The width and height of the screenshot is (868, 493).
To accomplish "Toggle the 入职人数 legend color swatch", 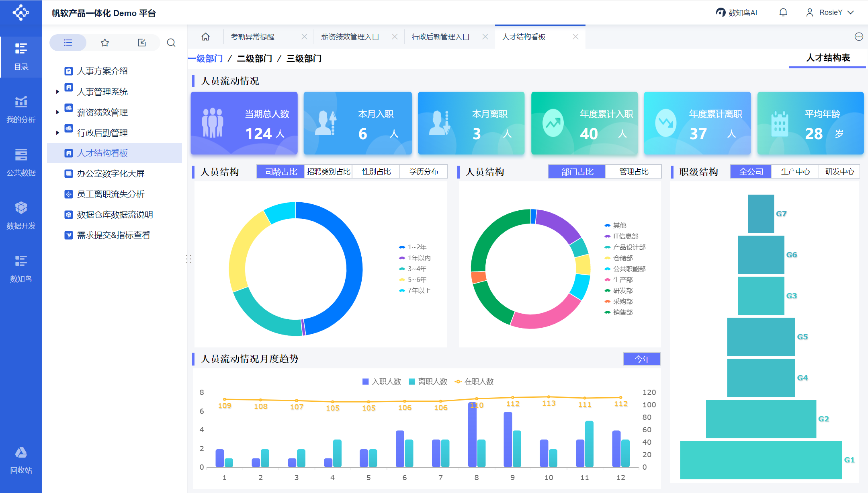I will point(365,382).
